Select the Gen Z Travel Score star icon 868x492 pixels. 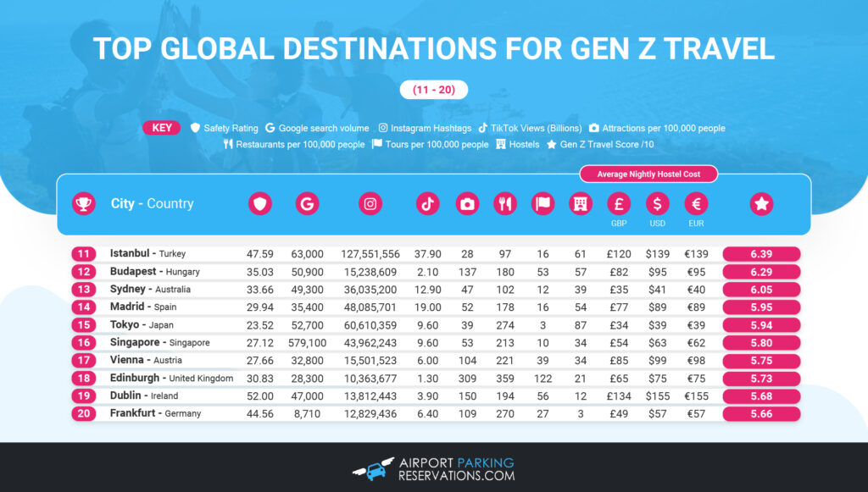tap(760, 203)
